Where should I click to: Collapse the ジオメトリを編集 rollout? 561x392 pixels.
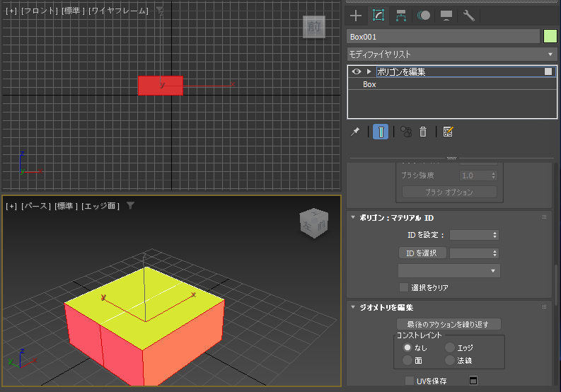tap(353, 307)
